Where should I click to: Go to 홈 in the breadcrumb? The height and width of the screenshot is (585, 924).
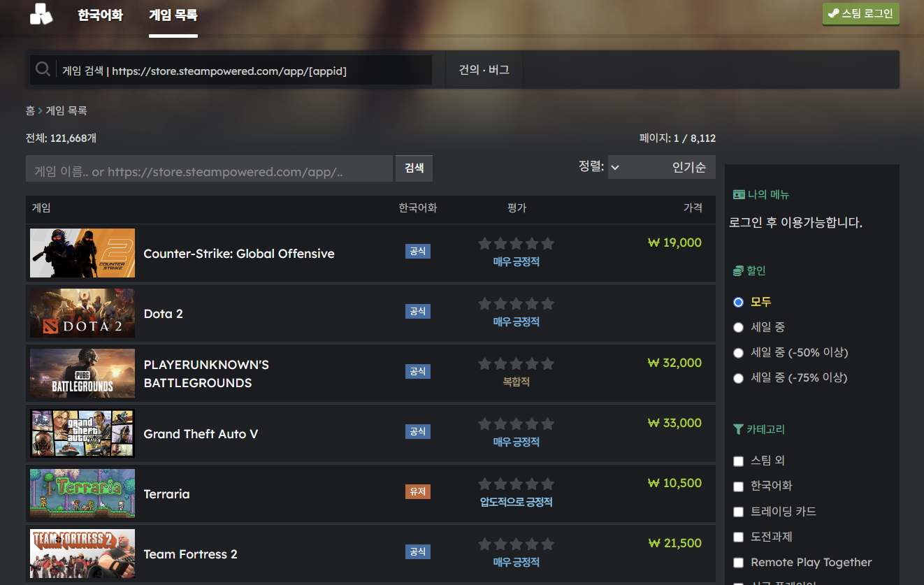tap(30, 110)
